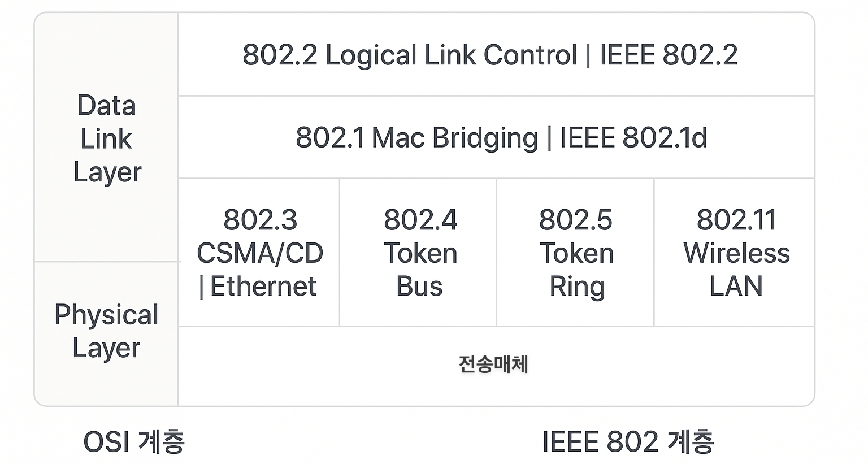Select the 802.4 Token Bus cell

(x=418, y=253)
